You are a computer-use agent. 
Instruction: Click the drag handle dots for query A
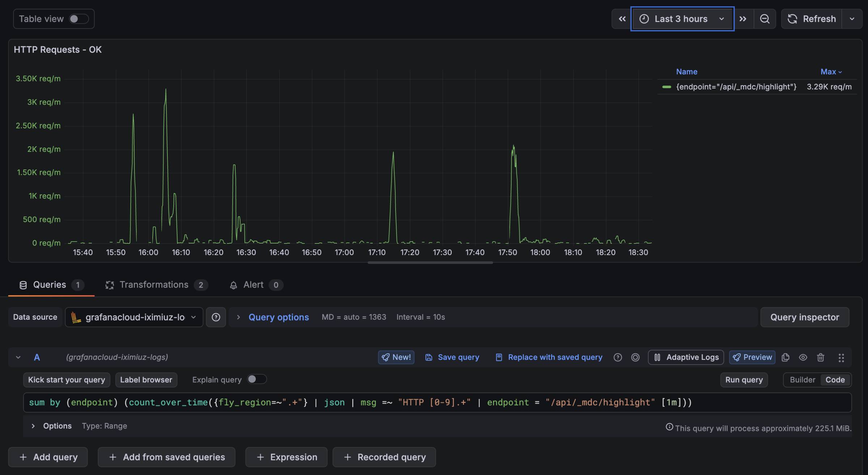coord(841,358)
